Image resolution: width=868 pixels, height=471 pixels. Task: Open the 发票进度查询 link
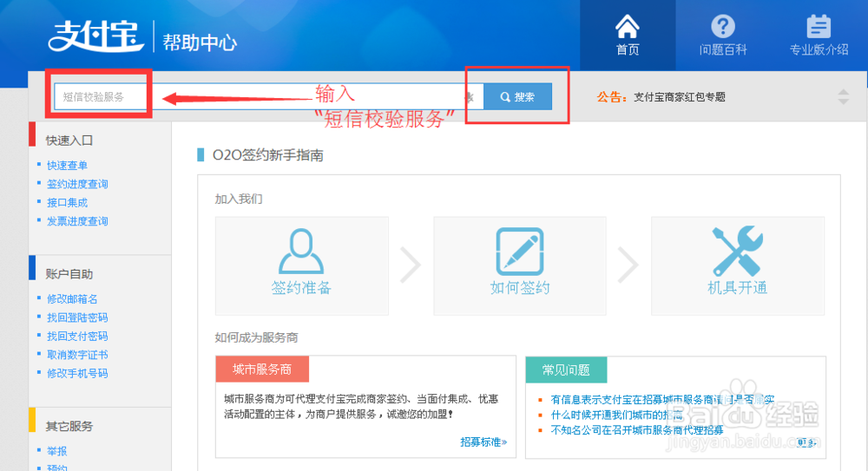click(x=77, y=221)
